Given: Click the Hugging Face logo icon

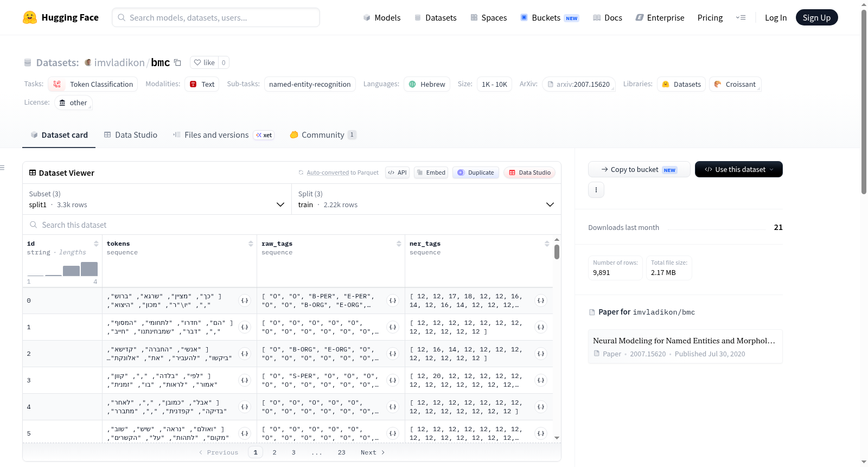Looking at the screenshot, I should point(30,17).
